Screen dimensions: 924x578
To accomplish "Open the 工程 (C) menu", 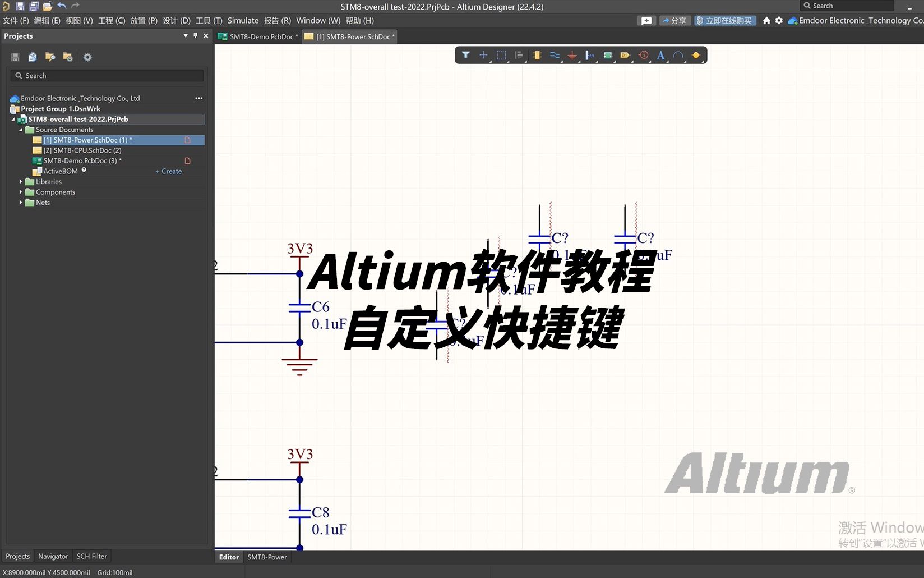I will [x=112, y=20].
